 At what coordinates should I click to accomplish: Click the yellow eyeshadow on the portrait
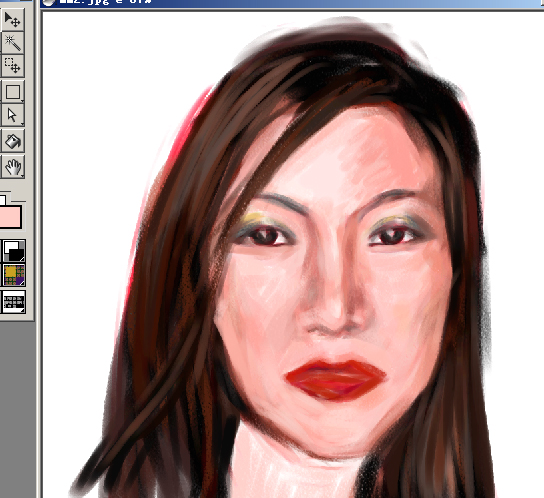click(256, 219)
